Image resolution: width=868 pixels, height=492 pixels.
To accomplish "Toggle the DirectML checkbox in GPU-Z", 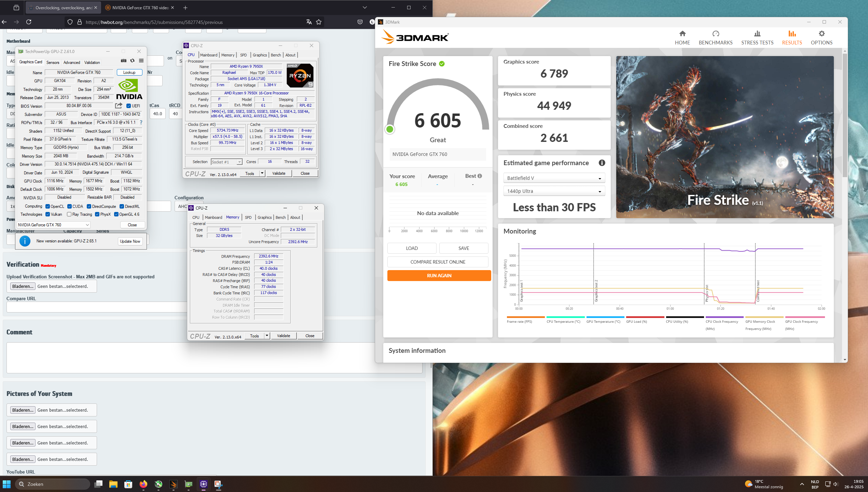I will (x=122, y=207).
